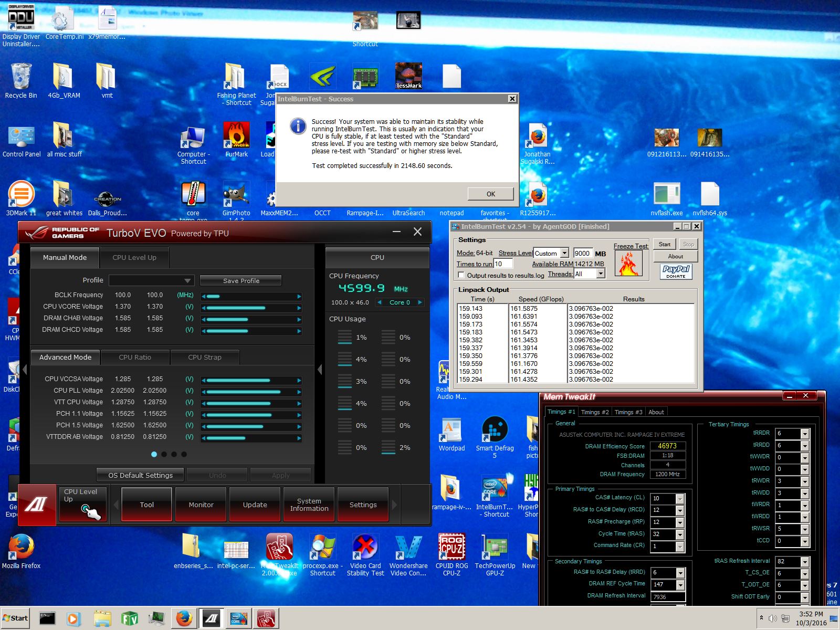
Task: Switch to CPU Level Up tab
Action: [134, 257]
